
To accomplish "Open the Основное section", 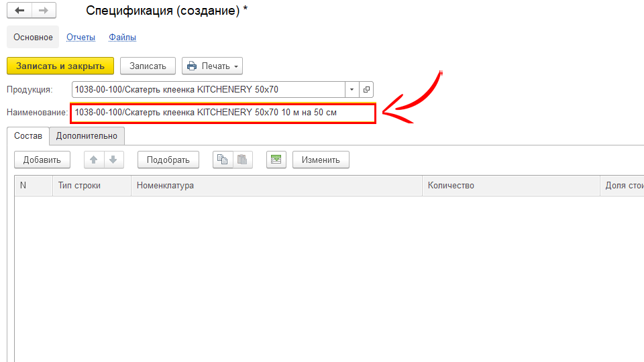I will click(x=33, y=38).
